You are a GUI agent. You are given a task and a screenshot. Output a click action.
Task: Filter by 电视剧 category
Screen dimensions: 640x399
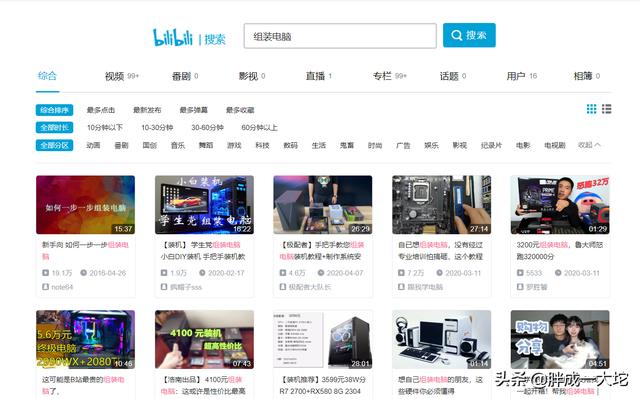click(555, 145)
